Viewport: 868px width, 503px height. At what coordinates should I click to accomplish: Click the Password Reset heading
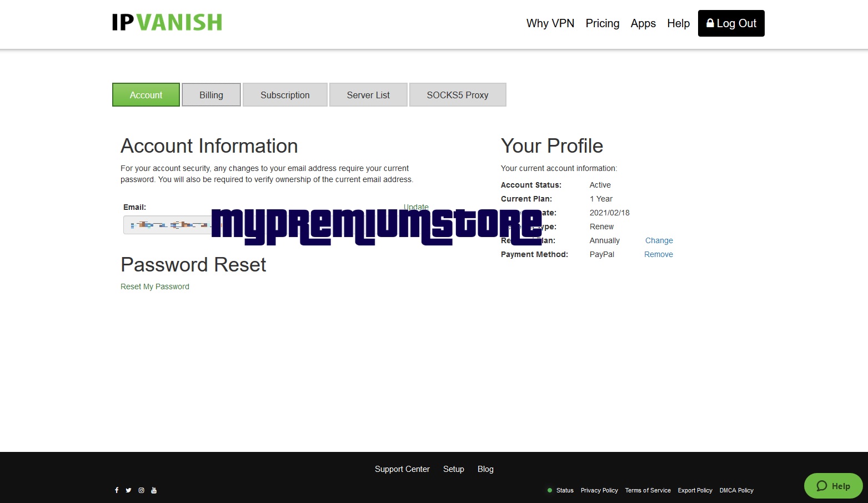click(193, 265)
